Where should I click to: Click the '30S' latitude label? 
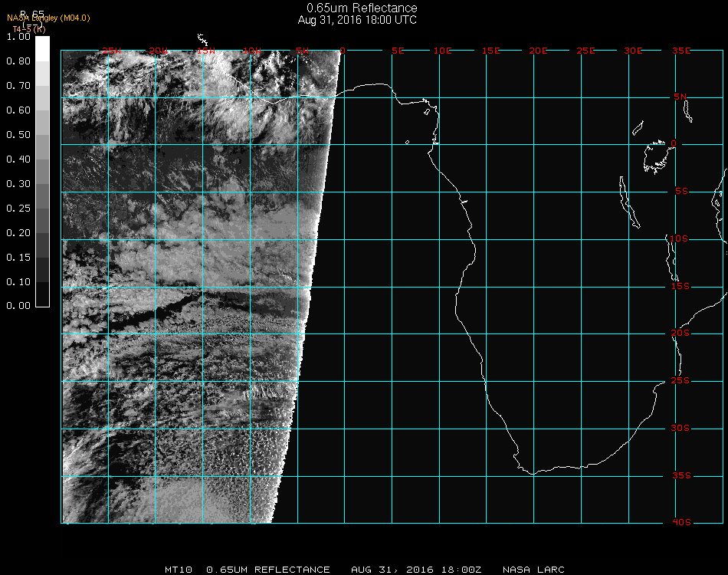(680, 429)
